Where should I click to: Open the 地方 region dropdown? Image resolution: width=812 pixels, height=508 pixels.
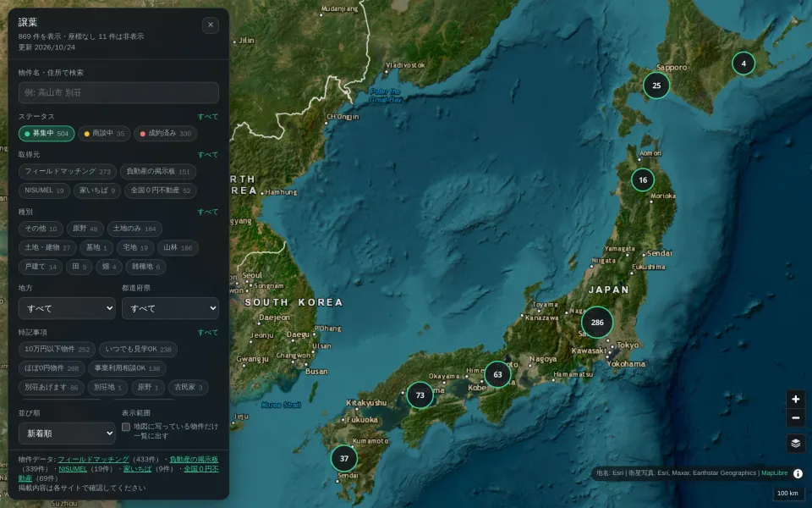(67, 308)
